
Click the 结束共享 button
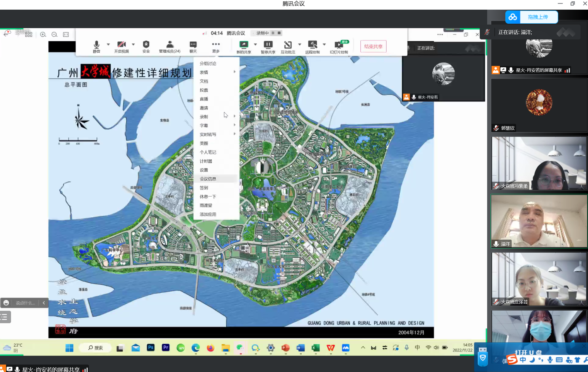[x=373, y=46]
